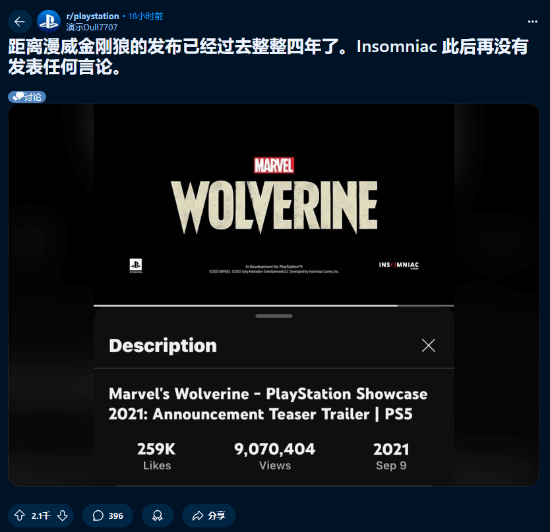Click the video progress bar
Image resolution: width=550 pixels, height=532 pixels.
pos(274,306)
